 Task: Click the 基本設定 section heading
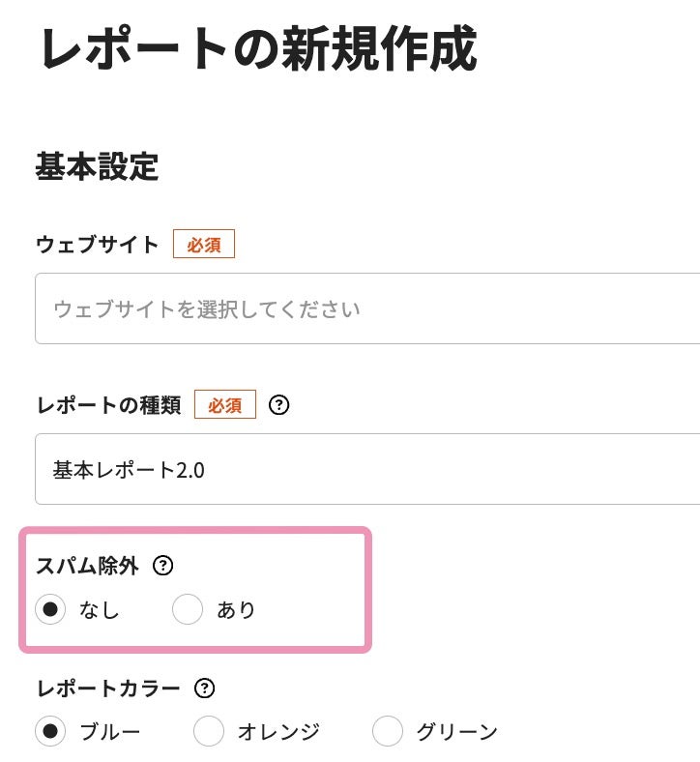pos(97,166)
